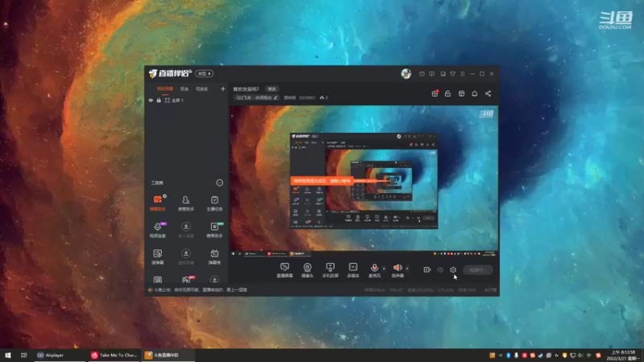Click the live preview canvas
The height and width of the screenshot is (362, 644).
coord(364,181)
